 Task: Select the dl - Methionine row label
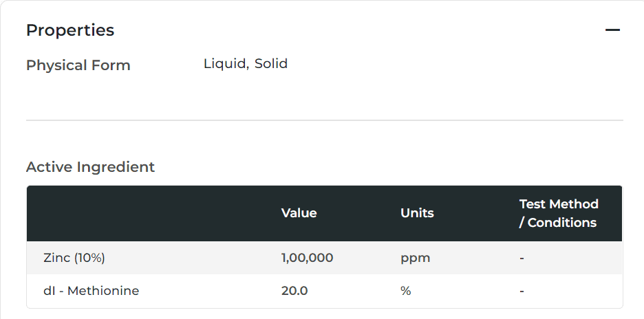pyautogui.click(x=91, y=291)
